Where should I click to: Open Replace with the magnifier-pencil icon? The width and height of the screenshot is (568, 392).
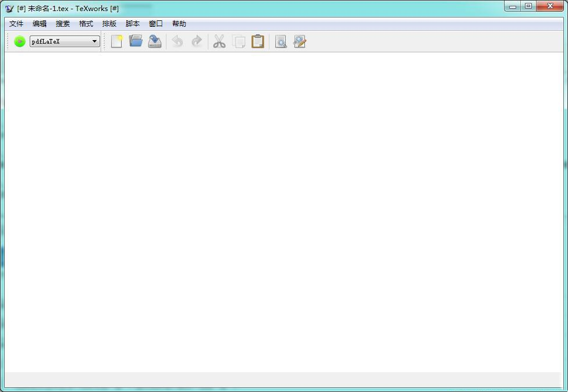pyautogui.click(x=299, y=41)
